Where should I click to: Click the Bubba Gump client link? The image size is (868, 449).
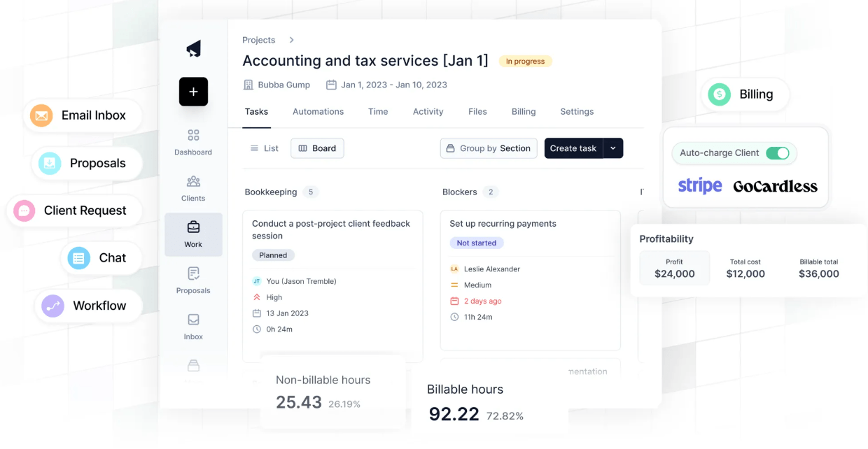pos(283,85)
